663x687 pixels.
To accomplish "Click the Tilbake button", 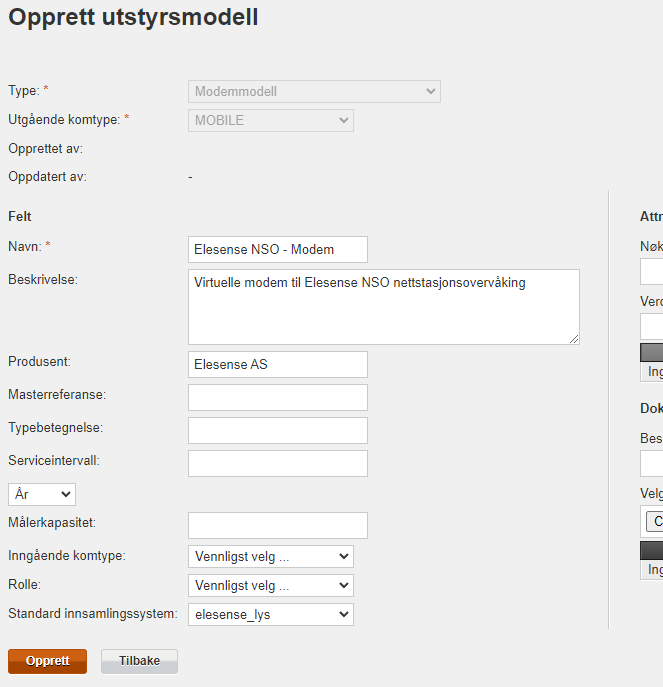I will pos(139,661).
